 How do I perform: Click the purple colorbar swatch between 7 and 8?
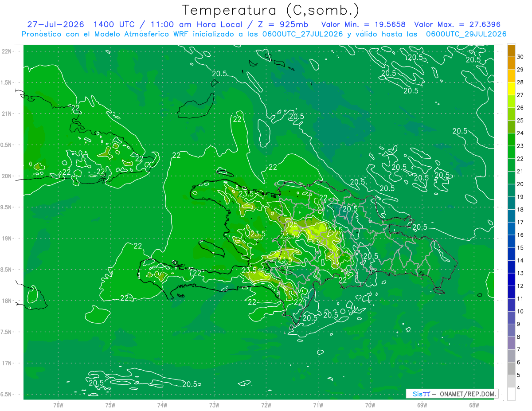[512, 343]
